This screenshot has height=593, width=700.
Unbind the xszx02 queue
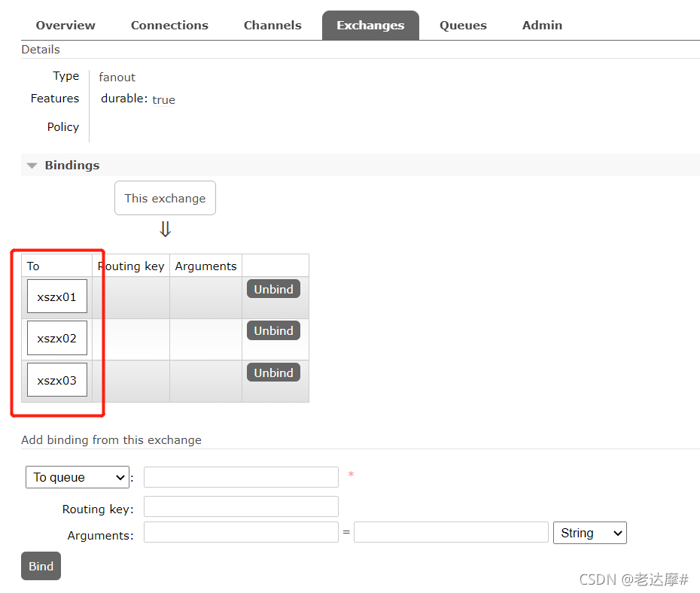[273, 330]
